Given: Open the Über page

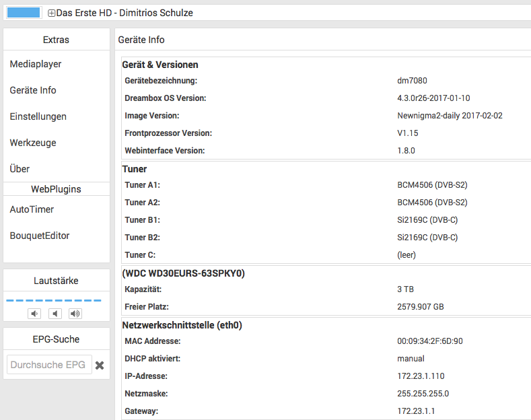Looking at the screenshot, I should coord(20,169).
